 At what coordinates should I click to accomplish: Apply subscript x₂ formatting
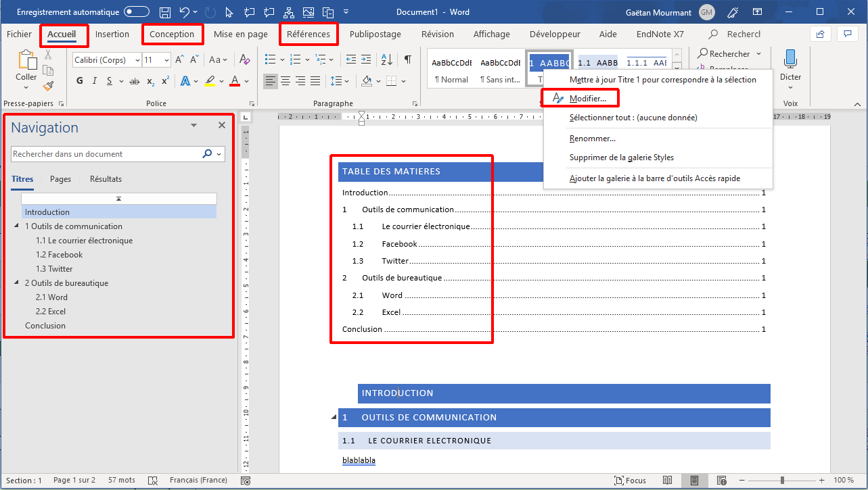tap(150, 81)
